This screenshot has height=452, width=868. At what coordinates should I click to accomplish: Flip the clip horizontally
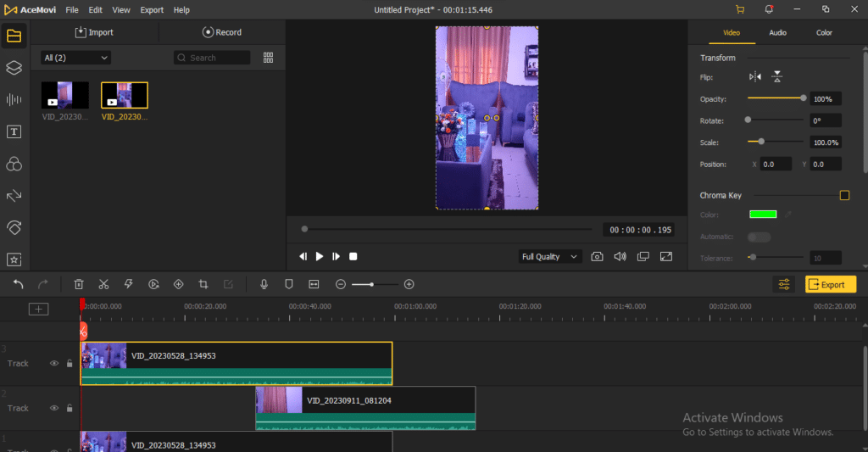pyautogui.click(x=755, y=77)
